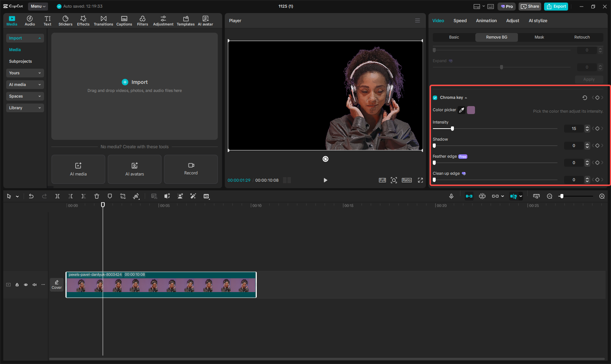This screenshot has height=364, width=611.
Task: Switch to the Animation tab
Action: [x=486, y=21]
